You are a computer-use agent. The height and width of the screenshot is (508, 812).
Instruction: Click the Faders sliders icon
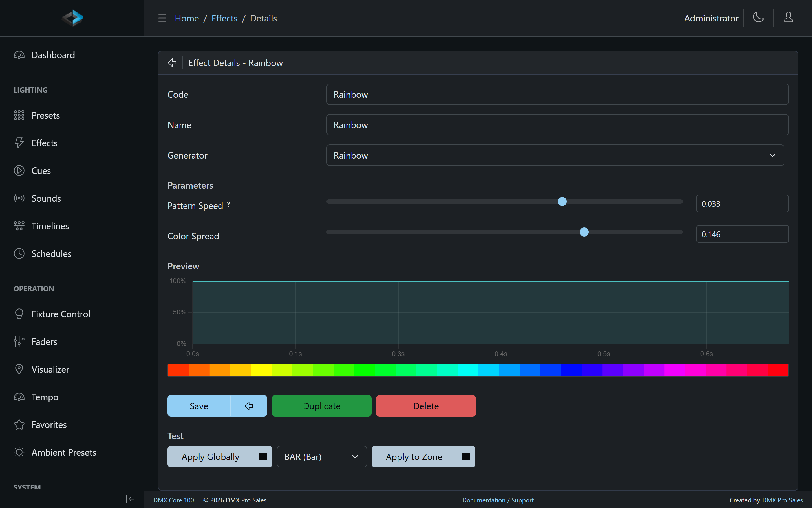coord(19,342)
